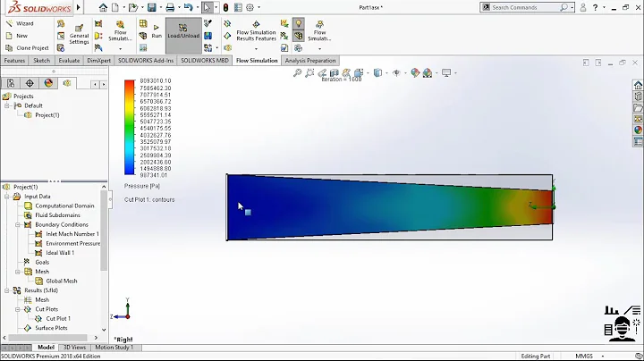Collapse the Mesh node under Input Data
This screenshot has height=361, width=644.
(18, 272)
